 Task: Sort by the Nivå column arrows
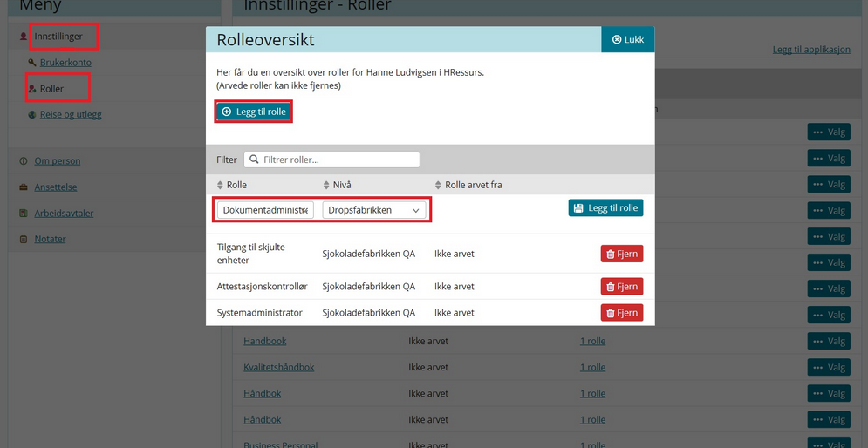[x=326, y=185]
